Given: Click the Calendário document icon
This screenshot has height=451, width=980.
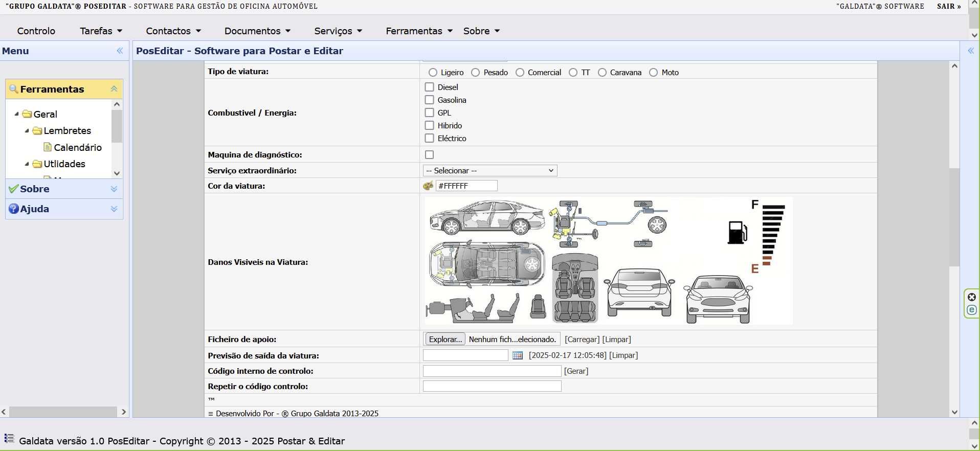Looking at the screenshot, I should click(x=48, y=147).
